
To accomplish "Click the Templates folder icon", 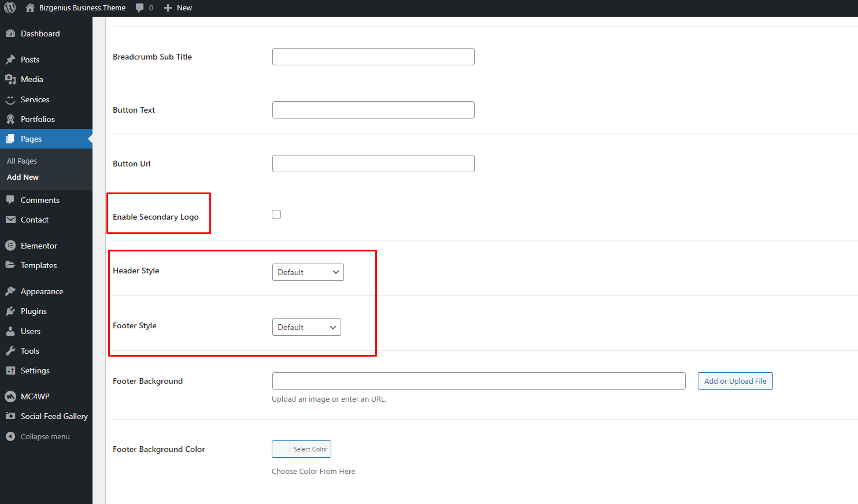I will tap(10, 265).
